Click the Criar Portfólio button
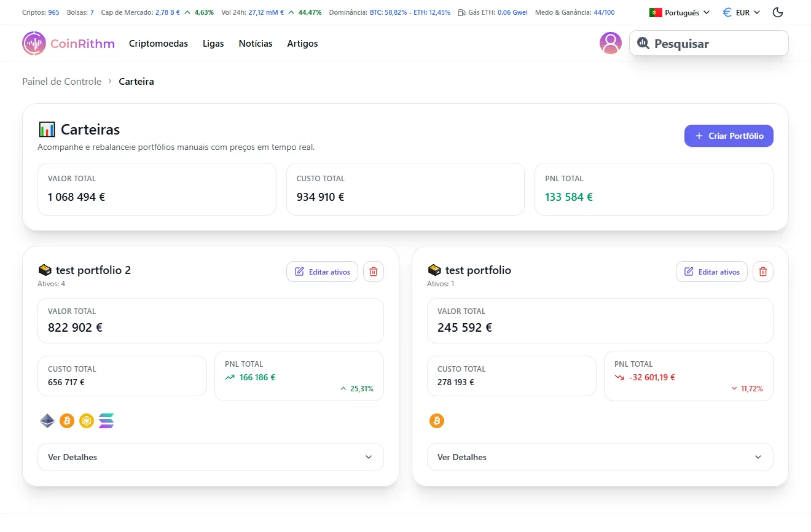Screen dimensions: 811x532 coord(729,135)
